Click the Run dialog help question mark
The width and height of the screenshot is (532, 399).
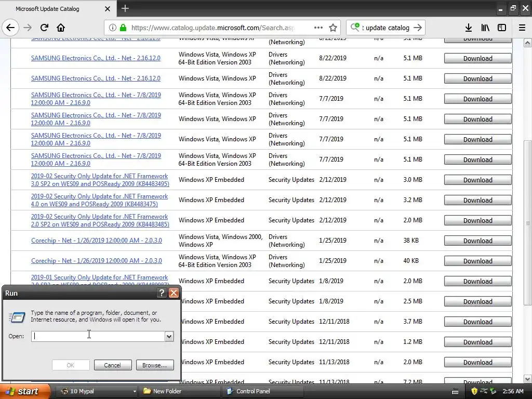click(x=162, y=293)
